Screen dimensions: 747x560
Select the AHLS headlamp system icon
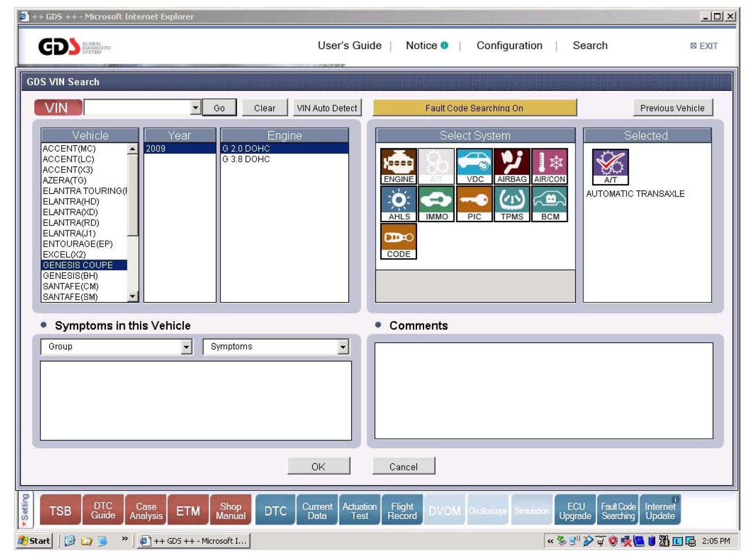pyautogui.click(x=398, y=203)
